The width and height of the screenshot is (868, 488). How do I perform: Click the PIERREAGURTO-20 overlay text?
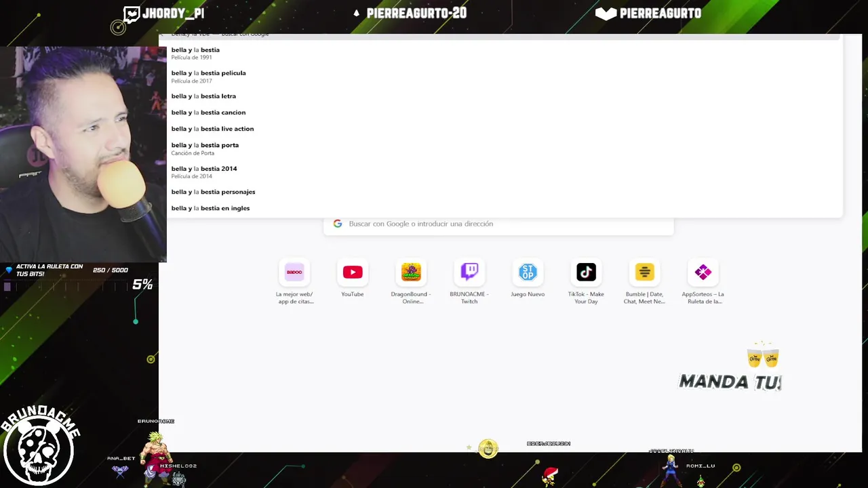pyautogui.click(x=416, y=13)
